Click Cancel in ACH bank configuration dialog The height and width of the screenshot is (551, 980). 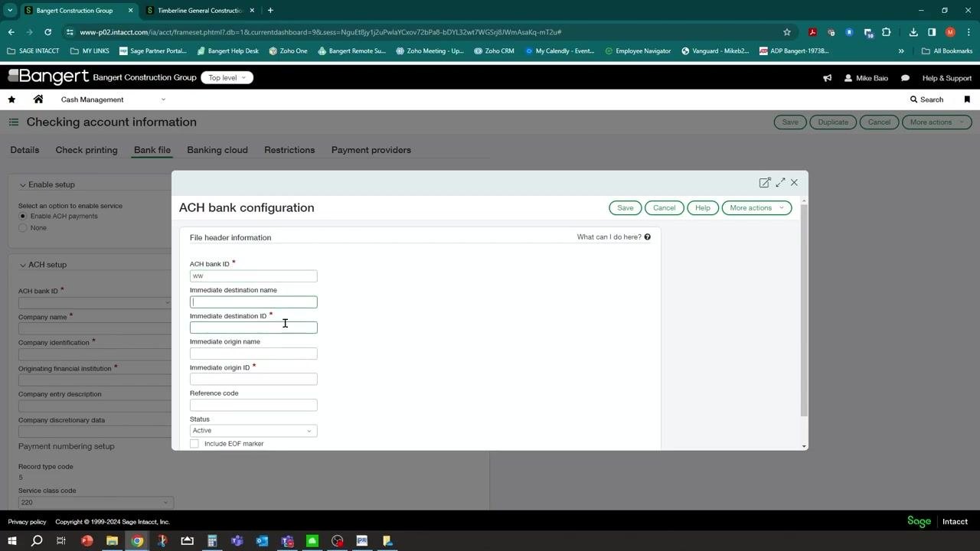tap(664, 208)
